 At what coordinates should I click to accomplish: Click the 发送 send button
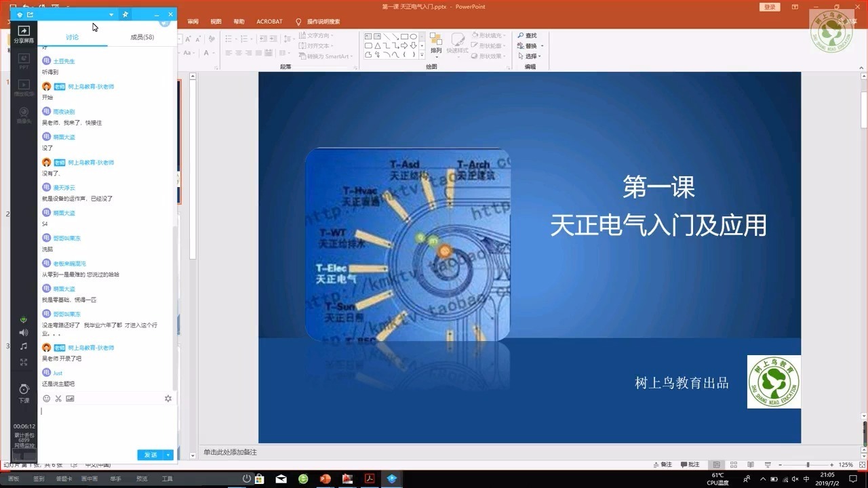point(151,455)
